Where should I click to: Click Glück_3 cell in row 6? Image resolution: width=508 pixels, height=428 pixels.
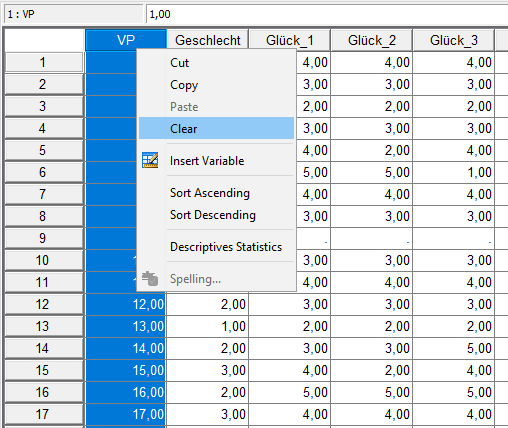(x=454, y=172)
